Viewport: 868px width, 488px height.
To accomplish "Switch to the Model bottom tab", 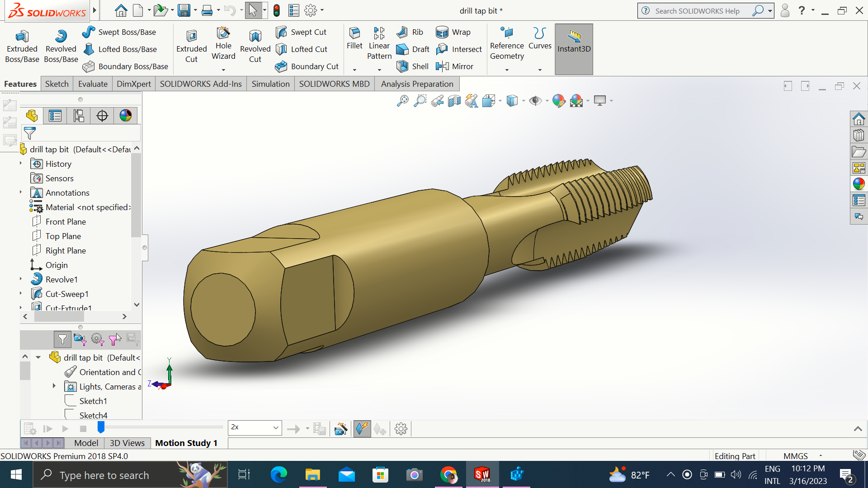I will tap(86, 443).
